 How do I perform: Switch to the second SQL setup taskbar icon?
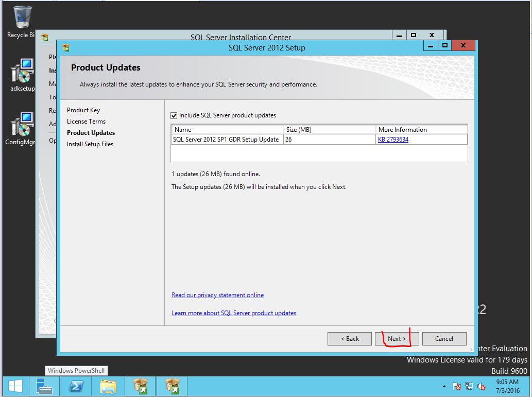point(172,387)
